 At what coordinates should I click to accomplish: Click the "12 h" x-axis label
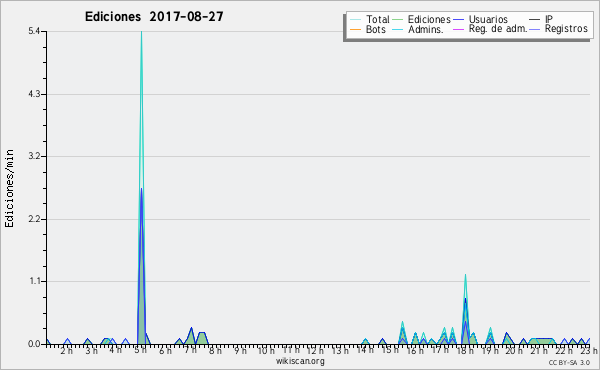point(315,351)
